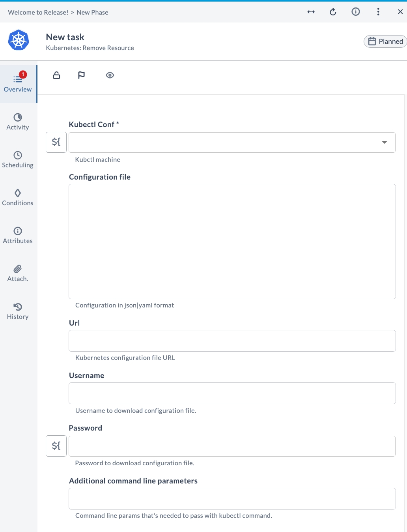407x532 pixels.
Task: Click 'Kubernetes configuration file URL' helper text
Action: [x=125, y=358]
